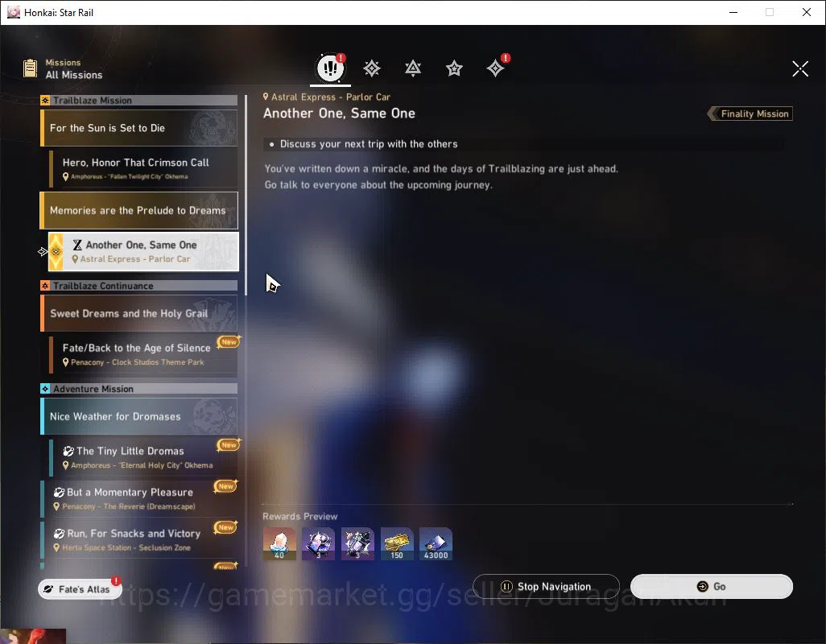Select The Tiny Little Dromas mission
Viewport: 826px width, 644px height.
[143, 457]
